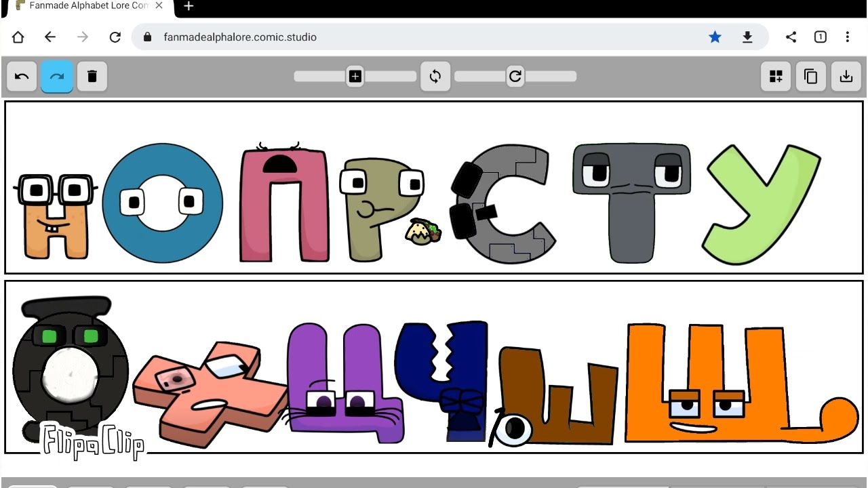Open the tab switcher showing 1 tab
868x488 pixels.
pos(821,37)
